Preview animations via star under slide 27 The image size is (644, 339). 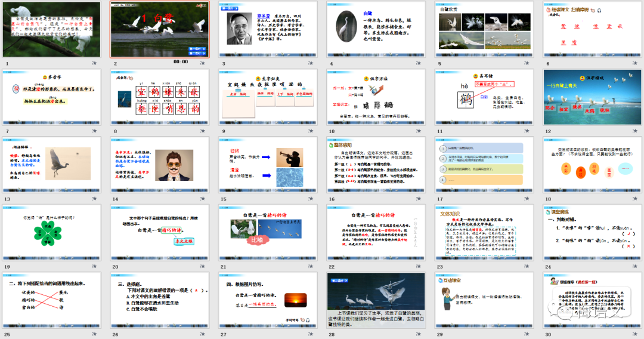point(311,334)
